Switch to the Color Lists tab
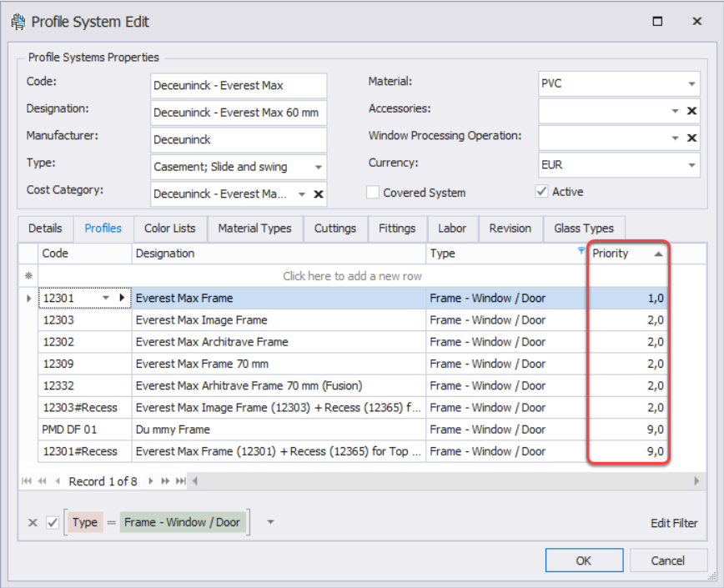 (169, 229)
